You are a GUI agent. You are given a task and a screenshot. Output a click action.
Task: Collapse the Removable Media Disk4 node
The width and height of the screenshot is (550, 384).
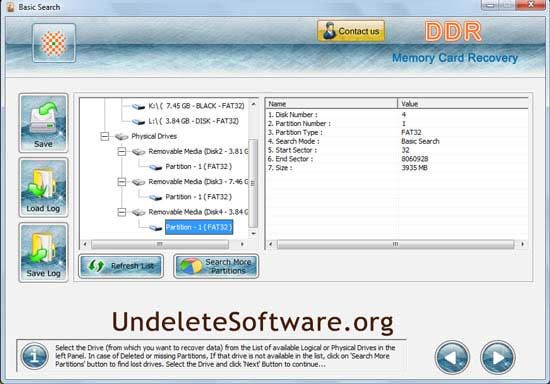click(x=121, y=212)
